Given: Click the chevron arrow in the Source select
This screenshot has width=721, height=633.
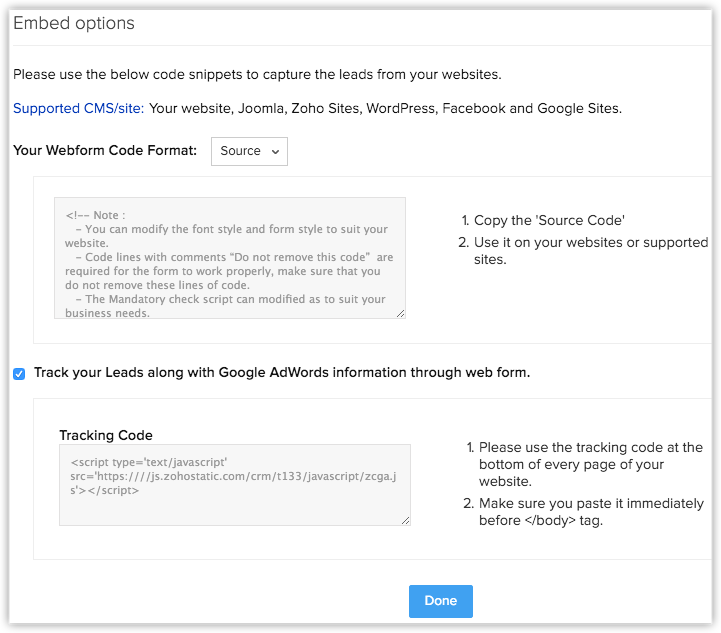Looking at the screenshot, I should point(274,151).
